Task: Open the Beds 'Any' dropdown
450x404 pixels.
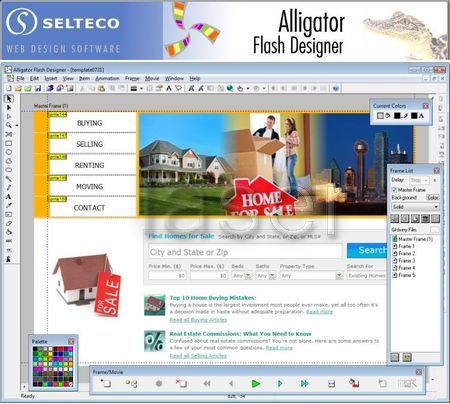Action: coord(242,276)
